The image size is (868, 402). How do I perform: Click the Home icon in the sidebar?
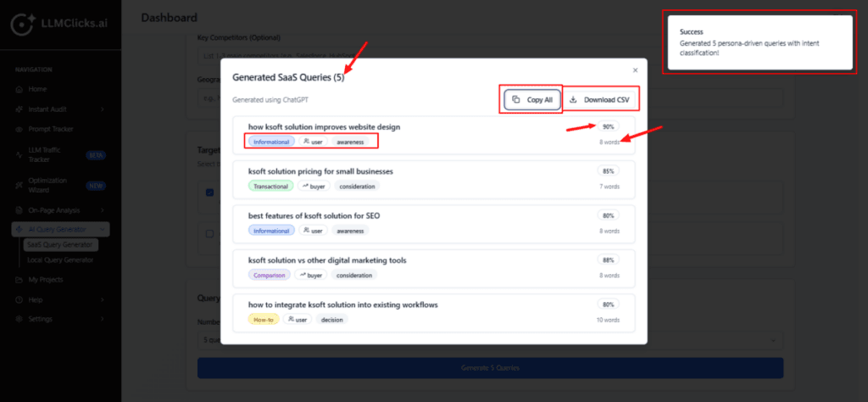pyautogui.click(x=19, y=88)
